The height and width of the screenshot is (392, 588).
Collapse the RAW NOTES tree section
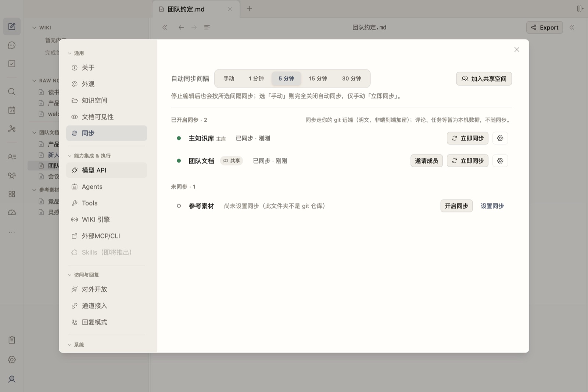(45, 81)
